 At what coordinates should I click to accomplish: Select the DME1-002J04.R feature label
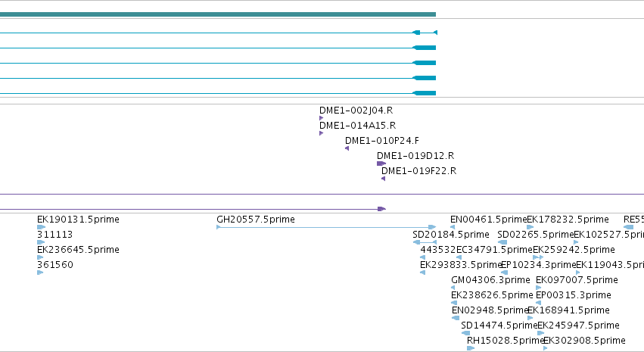356,111
